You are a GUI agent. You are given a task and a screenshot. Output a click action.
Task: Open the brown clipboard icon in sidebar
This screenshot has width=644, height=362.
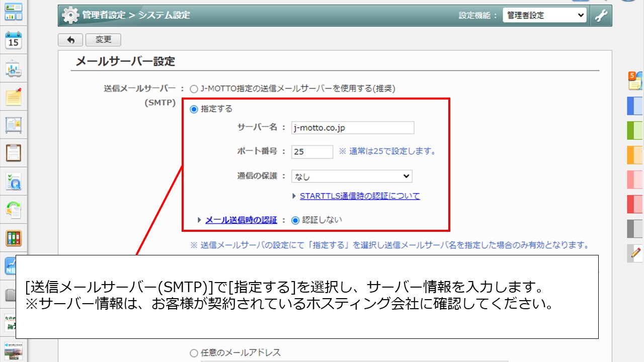[x=14, y=152]
